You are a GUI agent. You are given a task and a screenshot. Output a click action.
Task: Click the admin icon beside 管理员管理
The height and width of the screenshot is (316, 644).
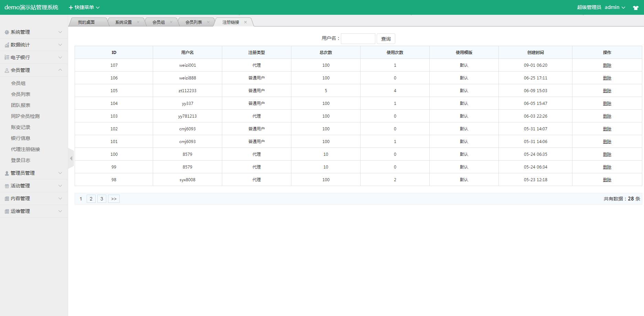(x=7, y=173)
